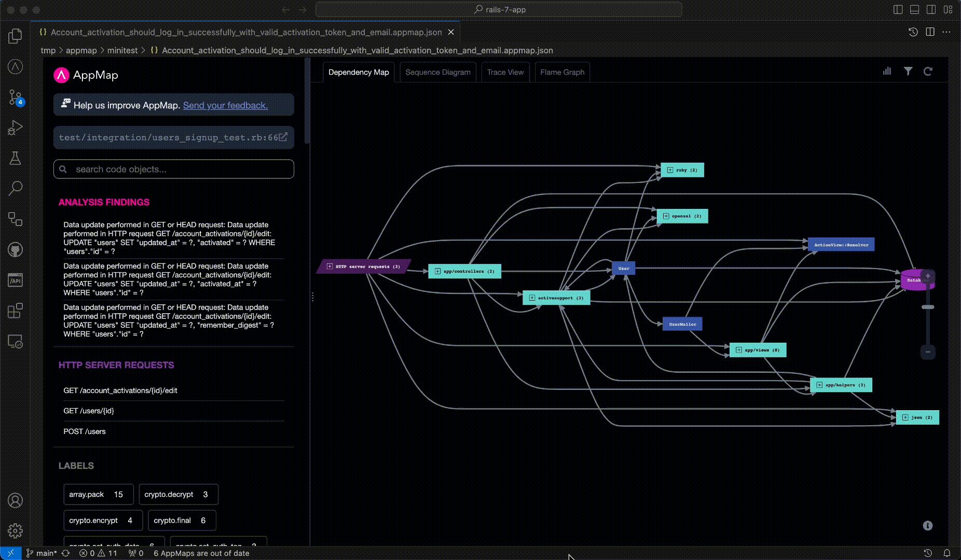Image resolution: width=961 pixels, height=560 pixels.
Task: Focus the search code objects field
Action: [173, 169]
